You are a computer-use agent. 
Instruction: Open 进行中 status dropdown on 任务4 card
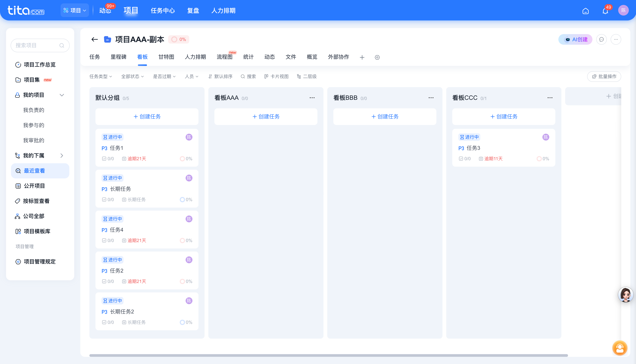click(x=113, y=219)
